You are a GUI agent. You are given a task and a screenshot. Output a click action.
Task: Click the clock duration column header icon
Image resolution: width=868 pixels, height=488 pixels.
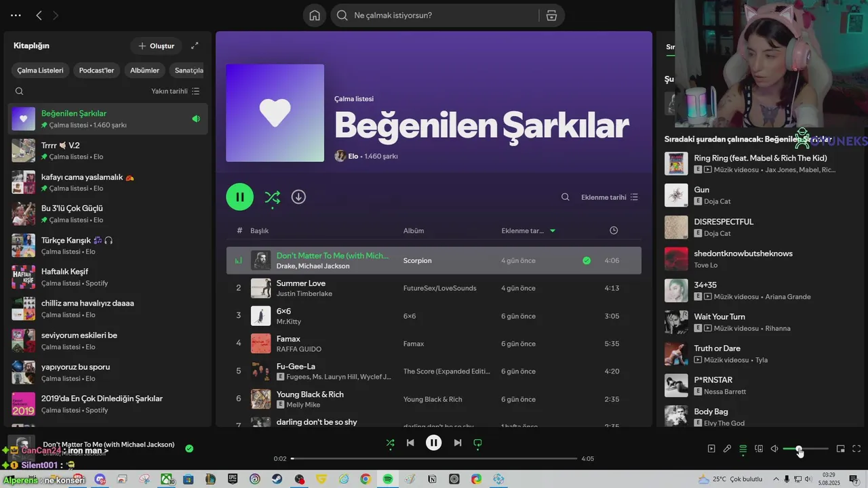[614, 230]
